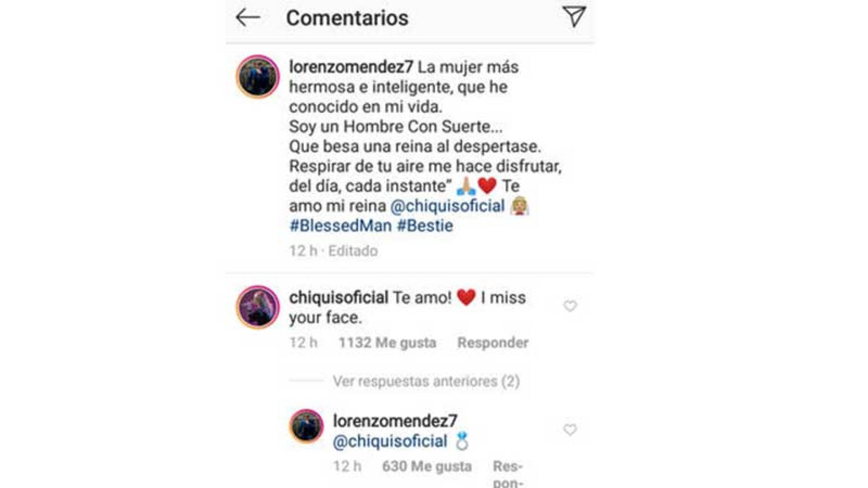Open @chiquisoficial mention in the reply
Image resolution: width=868 pixels, height=488 pixels.
click(x=390, y=441)
